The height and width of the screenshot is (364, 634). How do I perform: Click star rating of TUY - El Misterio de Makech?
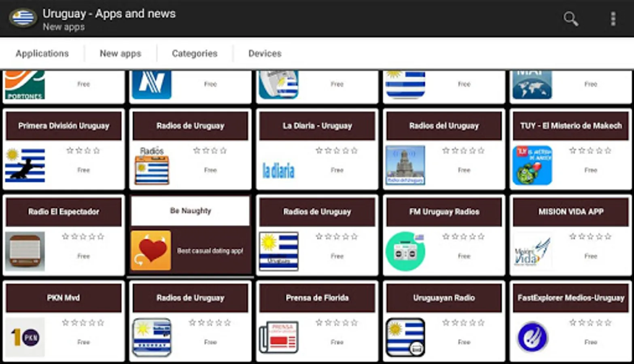(x=590, y=150)
